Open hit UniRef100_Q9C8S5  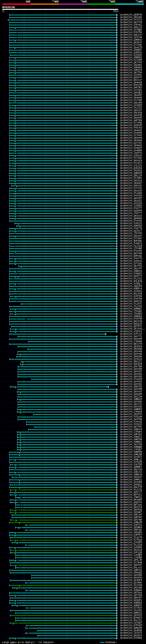click(x=131, y=364)
